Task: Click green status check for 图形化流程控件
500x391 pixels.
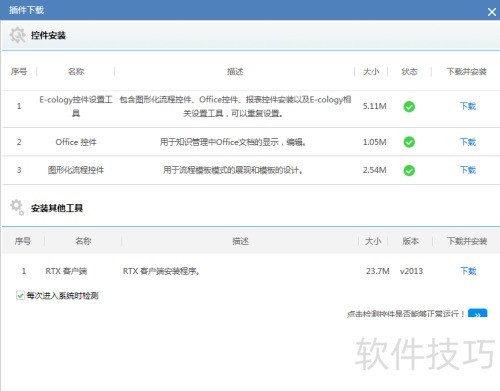Action: click(409, 170)
